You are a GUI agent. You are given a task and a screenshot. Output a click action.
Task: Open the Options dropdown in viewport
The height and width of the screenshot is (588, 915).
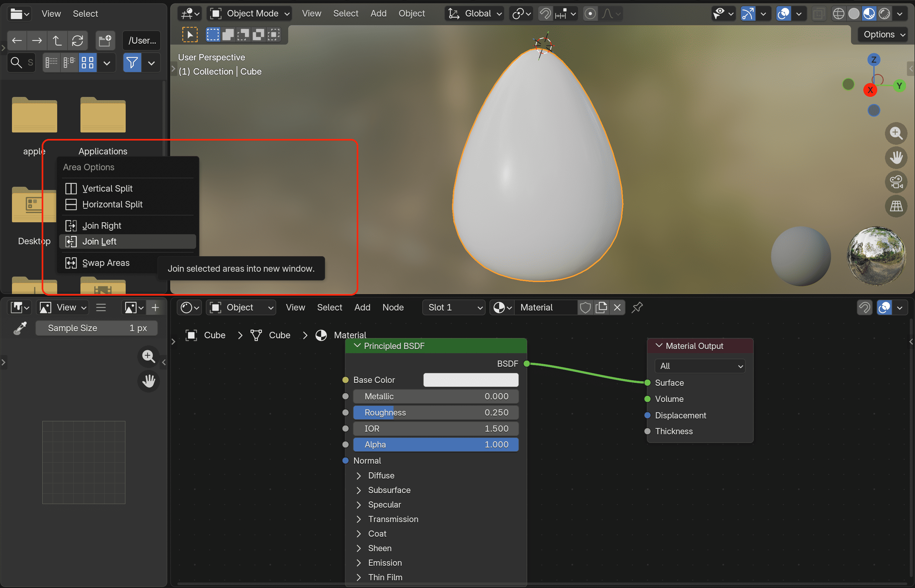point(884,34)
